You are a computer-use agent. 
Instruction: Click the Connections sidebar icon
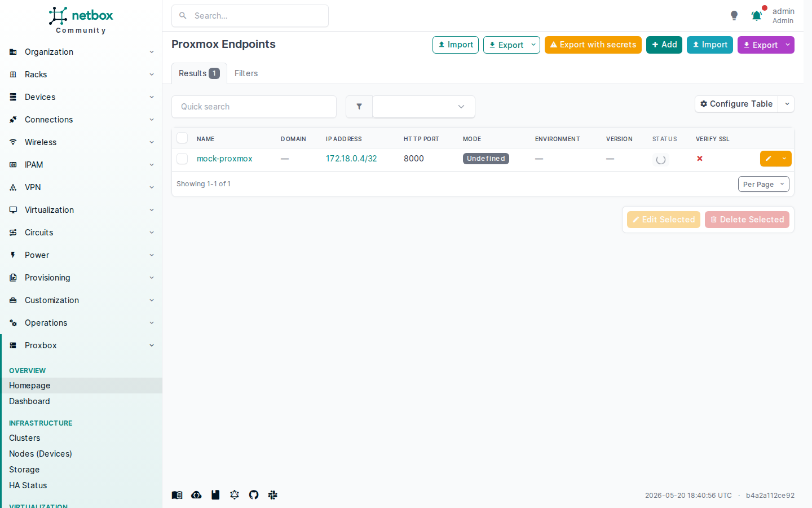(x=13, y=120)
